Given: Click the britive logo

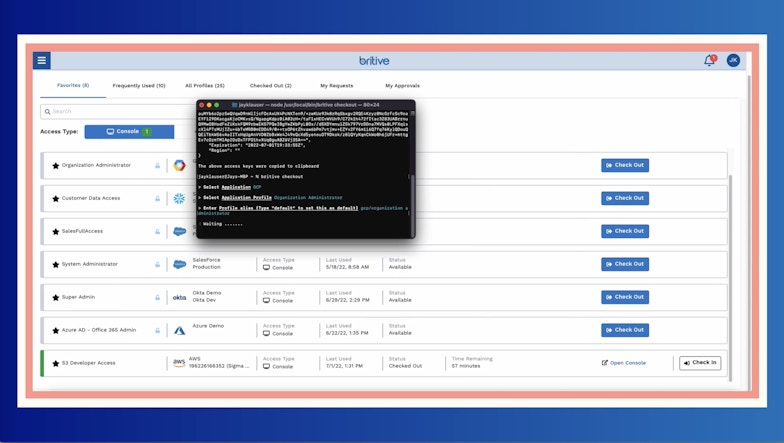Looking at the screenshot, I should pos(374,60).
